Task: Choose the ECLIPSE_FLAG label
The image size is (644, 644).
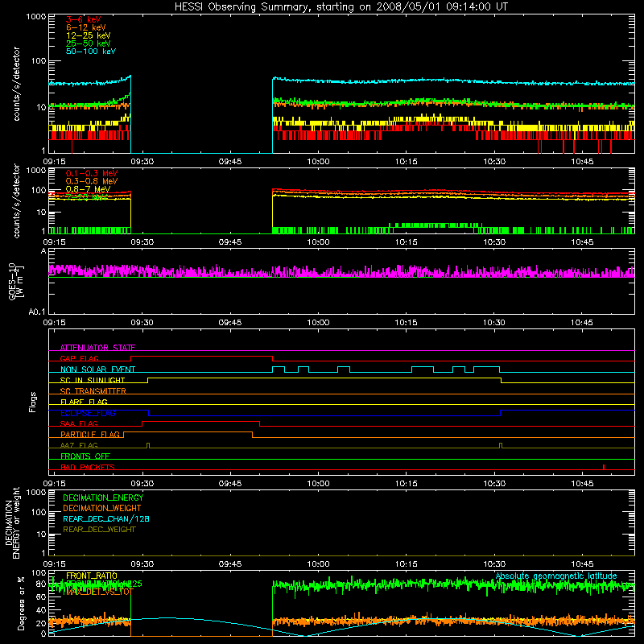Action: click(88, 413)
